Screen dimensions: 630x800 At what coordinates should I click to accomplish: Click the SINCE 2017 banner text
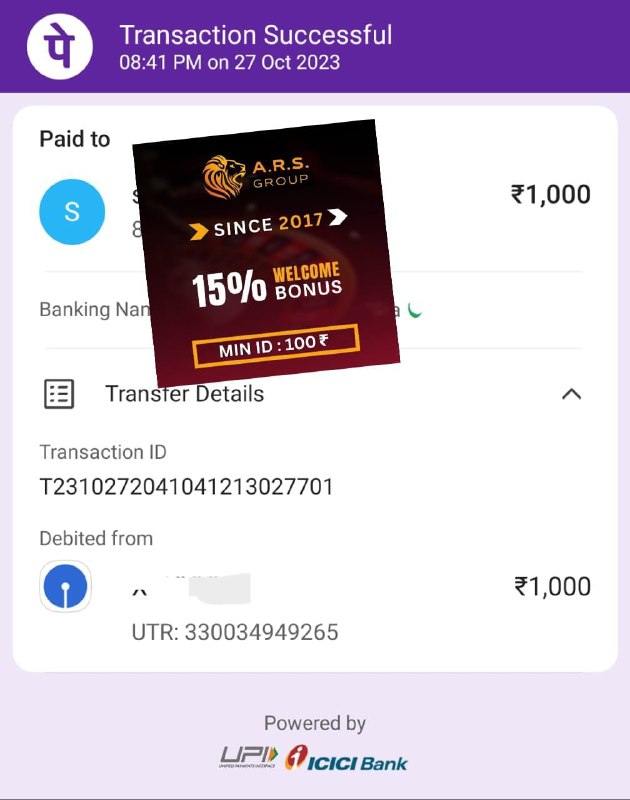[268, 224]
